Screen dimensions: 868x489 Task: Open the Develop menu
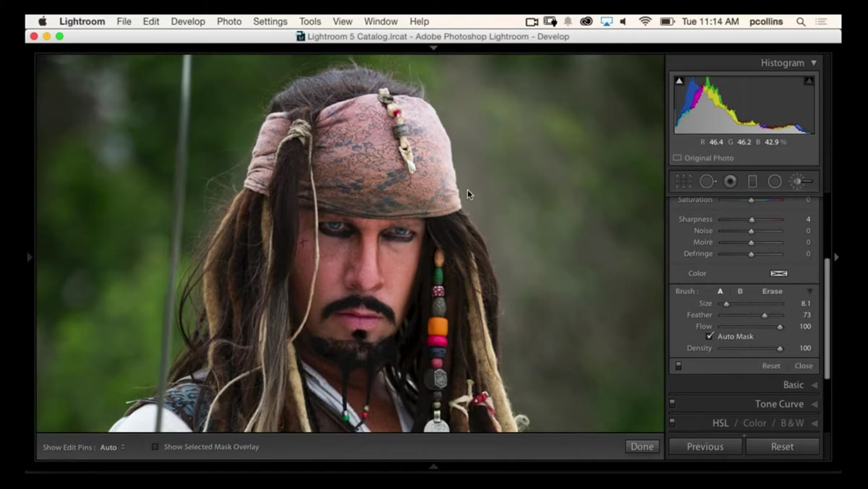click(x=188, y=22)
